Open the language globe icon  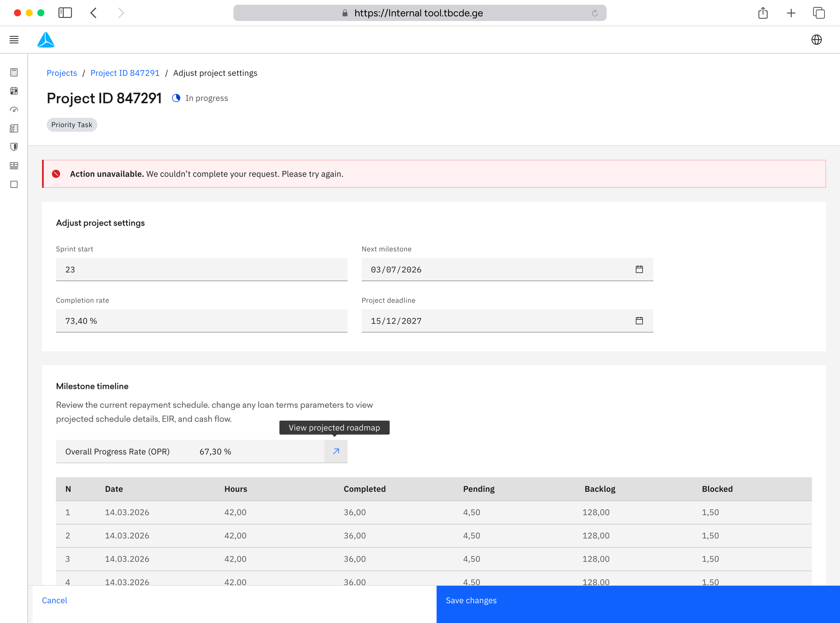[x=816, y=40]
